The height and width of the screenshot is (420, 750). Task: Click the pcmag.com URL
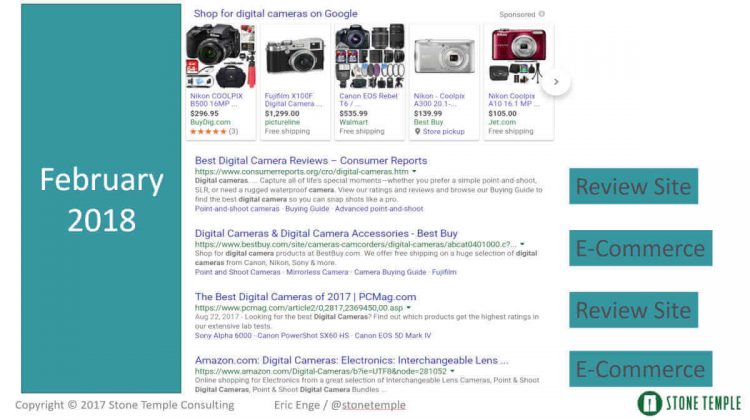[299, 308]
